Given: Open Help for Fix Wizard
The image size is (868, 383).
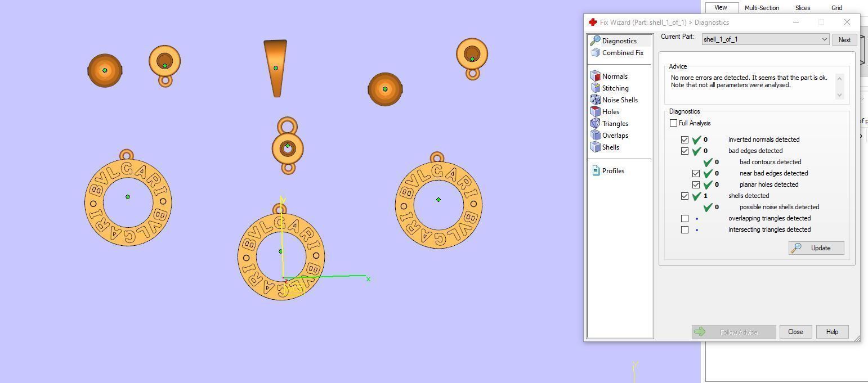Looking at the screenshot, I should pos(832,332).
